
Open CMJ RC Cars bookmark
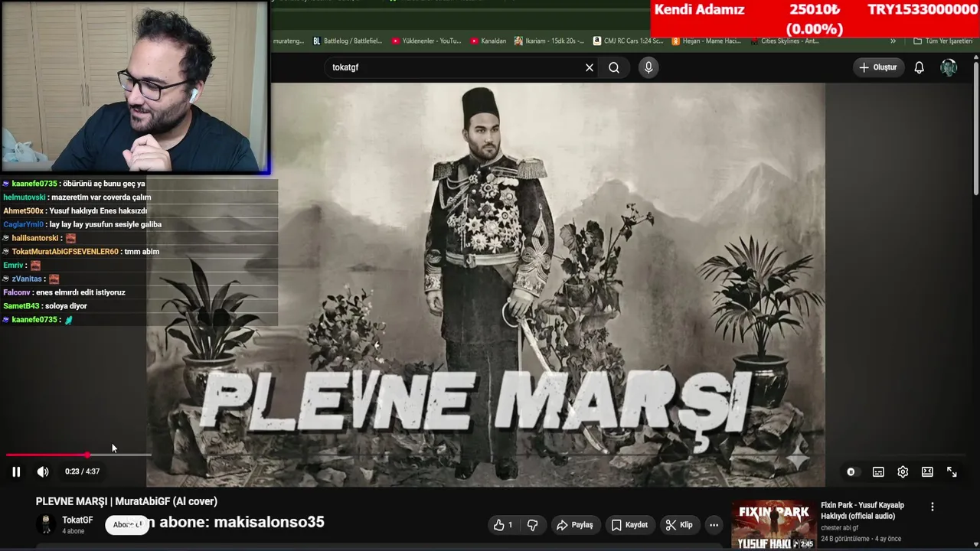(628, 41)
